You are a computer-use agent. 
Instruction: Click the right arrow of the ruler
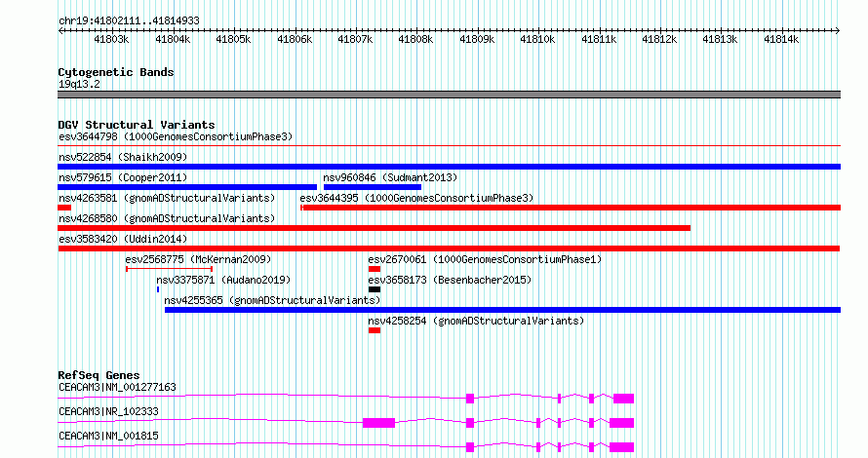point(838,31)
